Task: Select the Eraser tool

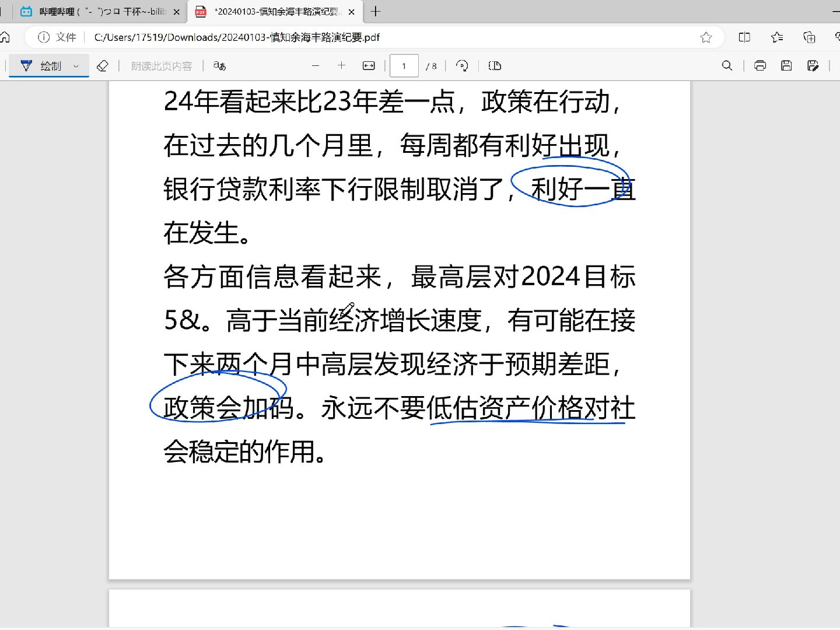Action: 103,66
